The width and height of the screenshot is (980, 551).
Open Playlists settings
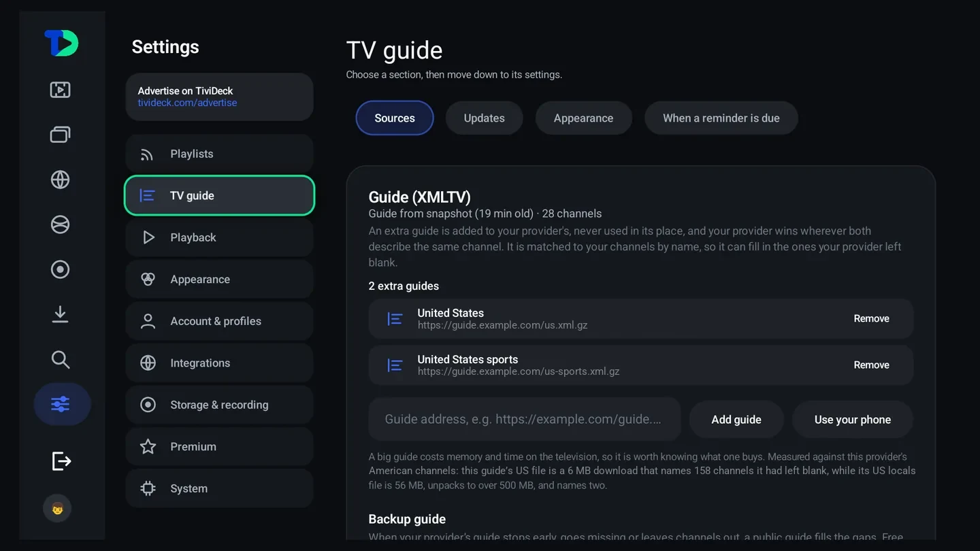point(219,154)
